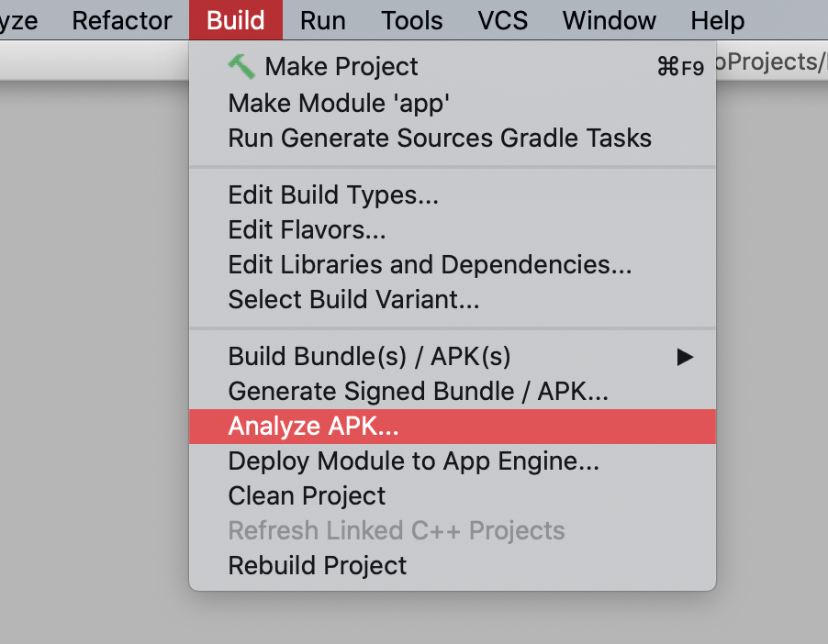
Task: Choose Select Build Variant...
Action: [x=353, y=300]
